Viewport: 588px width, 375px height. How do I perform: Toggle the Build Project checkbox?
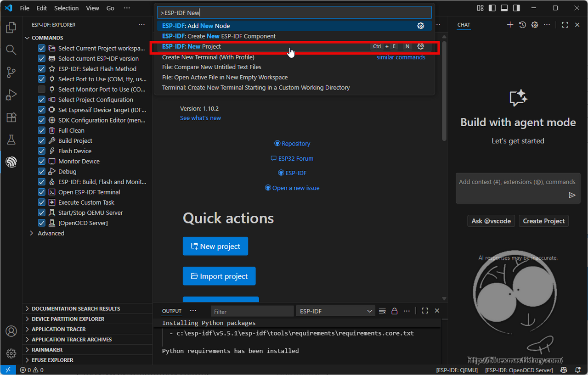[41, 140]
